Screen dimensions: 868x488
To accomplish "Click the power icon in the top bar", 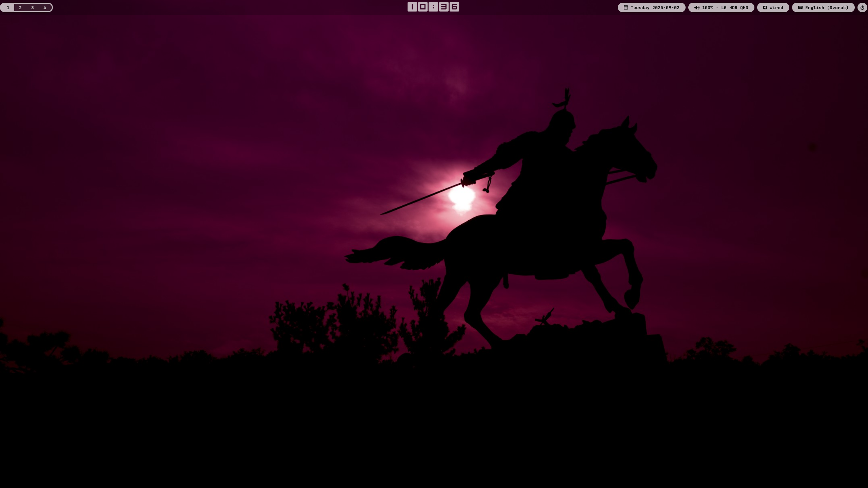I will 862,7.
